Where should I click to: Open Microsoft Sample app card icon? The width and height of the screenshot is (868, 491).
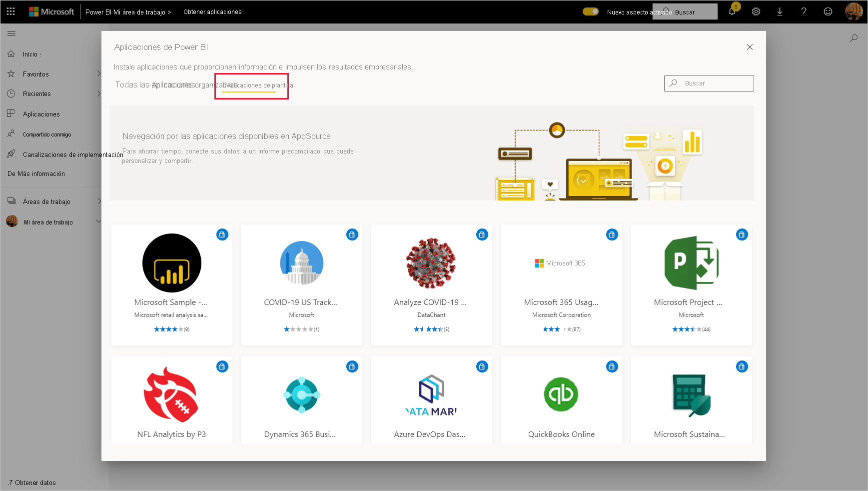coord(172,263)
